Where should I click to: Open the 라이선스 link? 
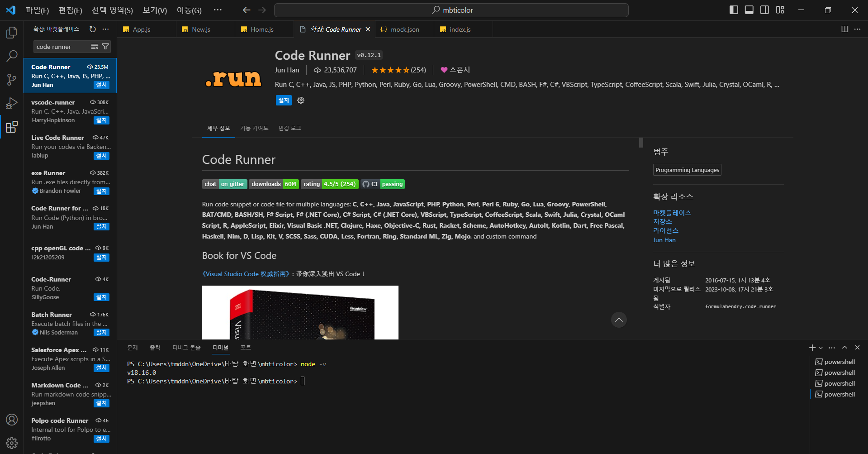pos(666,231)
